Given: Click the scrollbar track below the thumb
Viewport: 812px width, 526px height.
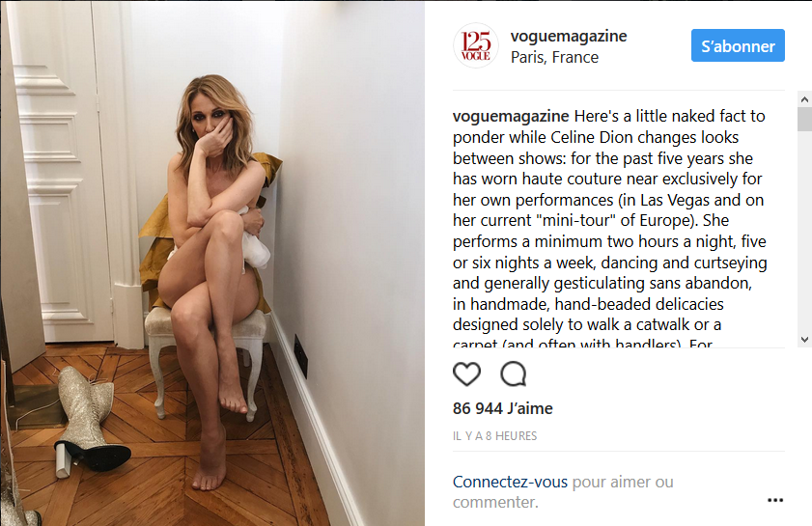Looking at the screenshot, I should (x=804, y=232).
